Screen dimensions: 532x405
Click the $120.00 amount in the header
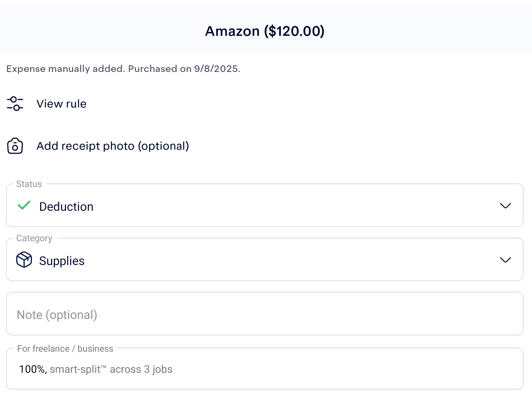tap(294, 31)
